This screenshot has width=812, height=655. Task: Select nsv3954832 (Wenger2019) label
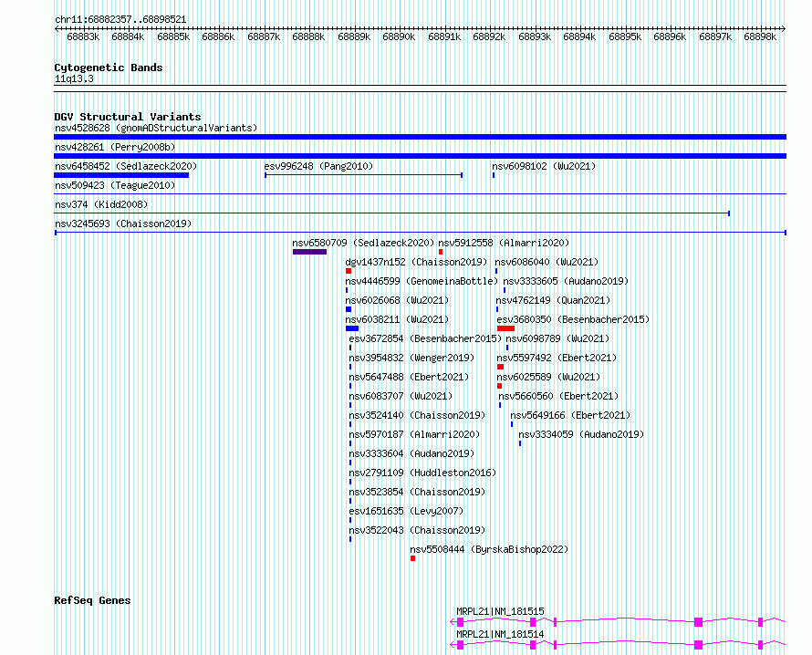411,358
